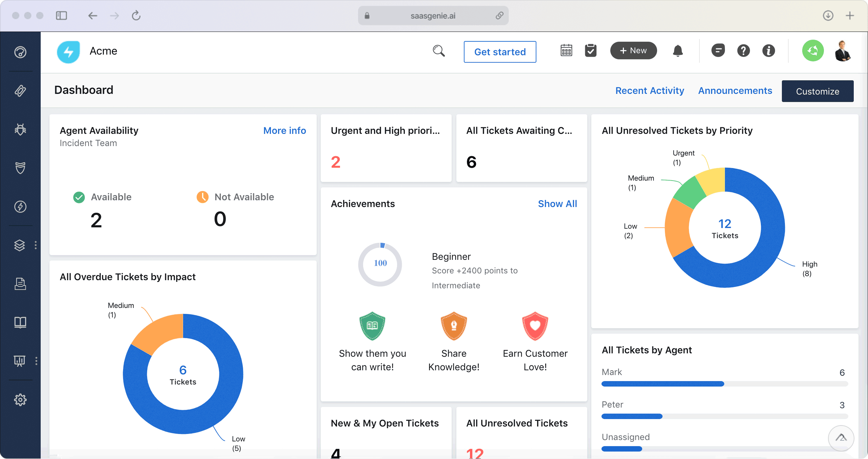The width and height of the screenshot is (868, 459).
Task: Open the calendar icon in top bar
Action: click(x=566, y=51)
